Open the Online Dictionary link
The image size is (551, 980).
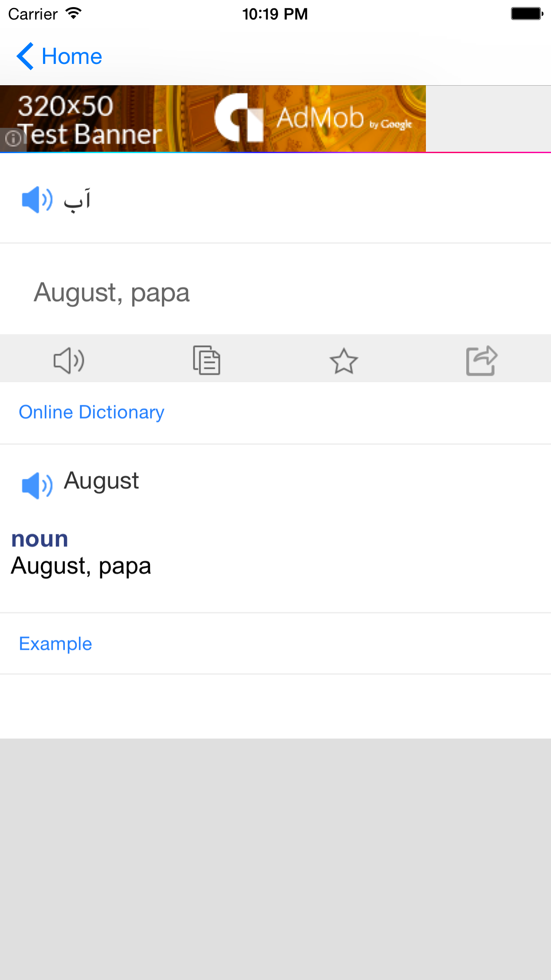(91, 412)
